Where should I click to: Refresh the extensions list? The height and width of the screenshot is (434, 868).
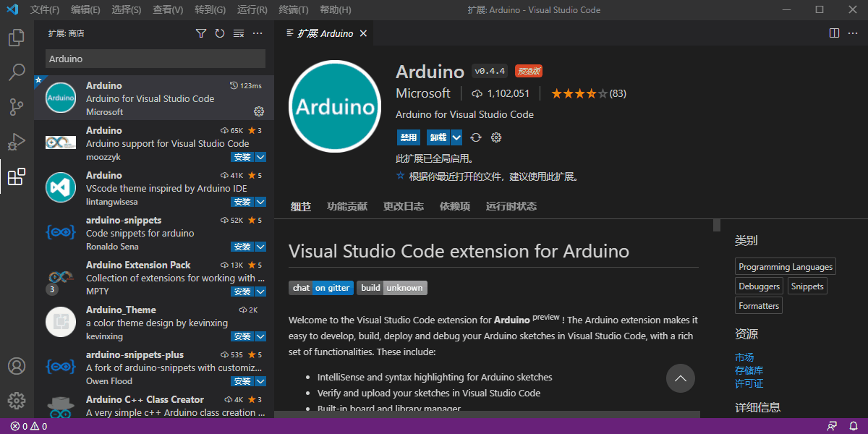[x=220, y=33]
